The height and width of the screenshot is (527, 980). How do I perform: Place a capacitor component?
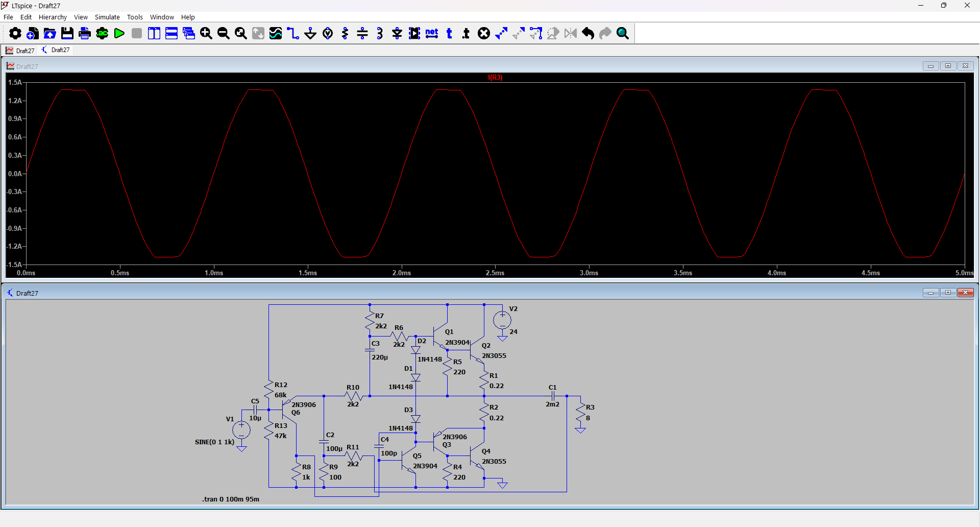click(x=362, y=34)
